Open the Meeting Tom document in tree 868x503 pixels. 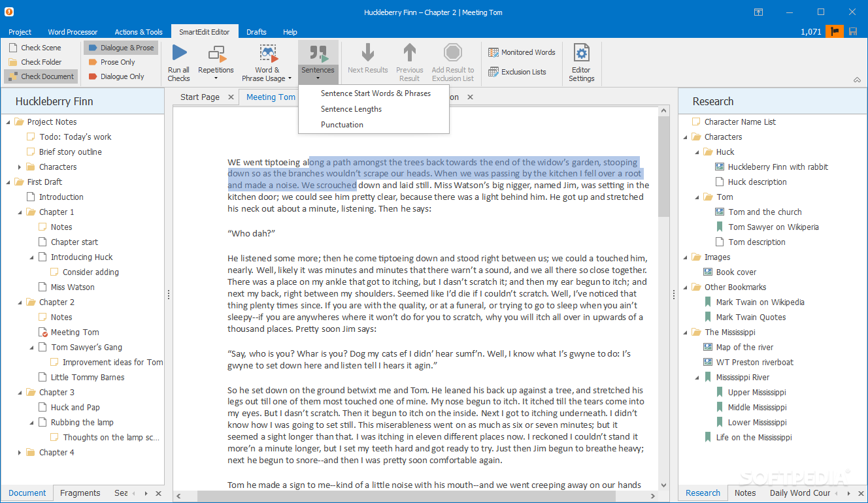pos(69,333)
